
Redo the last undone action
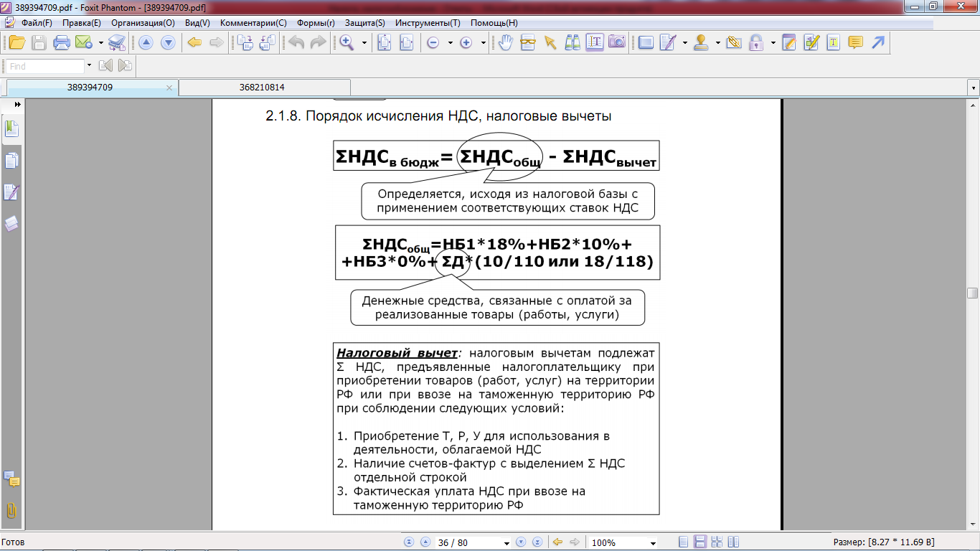click(318, 42)
